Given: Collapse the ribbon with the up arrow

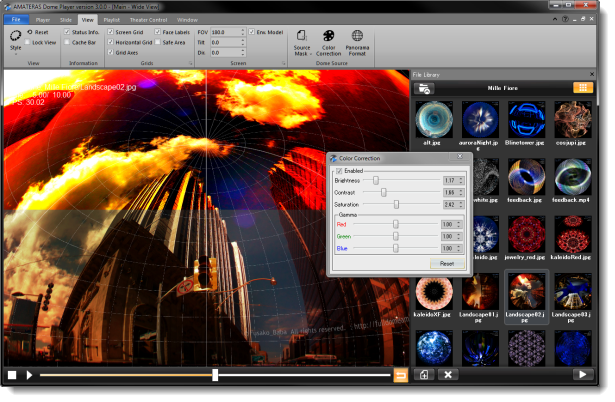Looking at the screenshot, I should tap(555, 19).
